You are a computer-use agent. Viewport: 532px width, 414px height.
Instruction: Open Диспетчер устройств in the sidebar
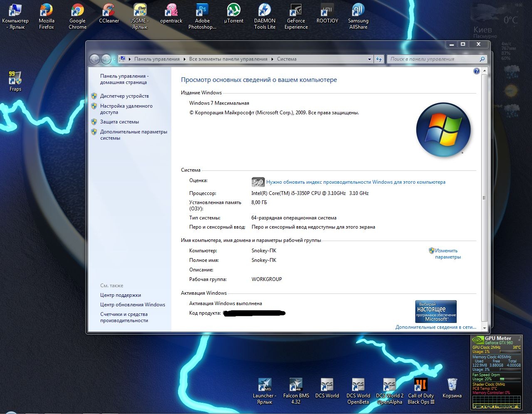click(x=124, y=96)
